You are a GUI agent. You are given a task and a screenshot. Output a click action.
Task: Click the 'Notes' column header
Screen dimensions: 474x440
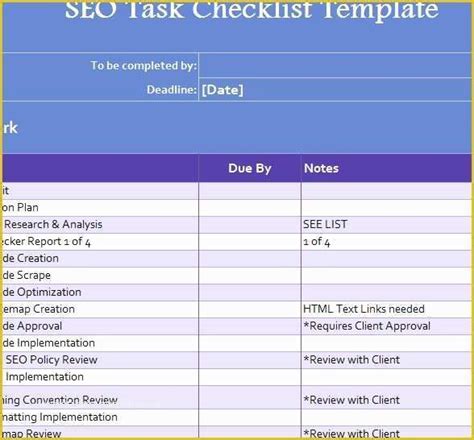(386, 168)
